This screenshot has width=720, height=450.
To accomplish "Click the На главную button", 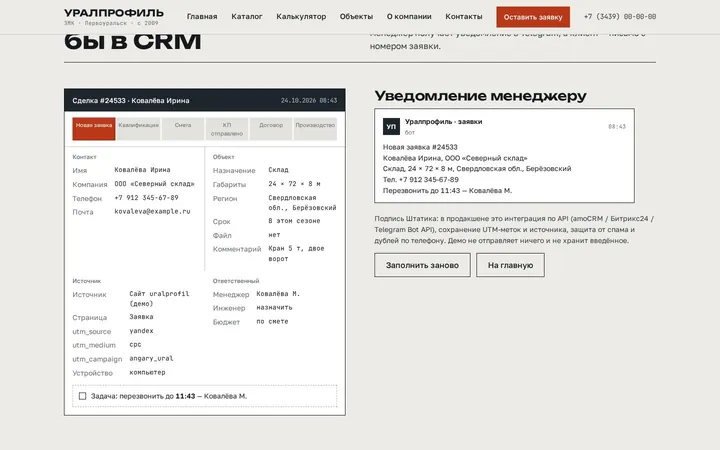I will coord(510,265).
